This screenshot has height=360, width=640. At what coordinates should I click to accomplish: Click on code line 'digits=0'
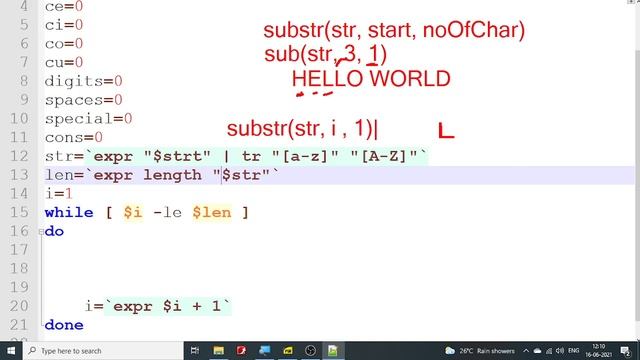pyautogui.click(x=84, y=81)
